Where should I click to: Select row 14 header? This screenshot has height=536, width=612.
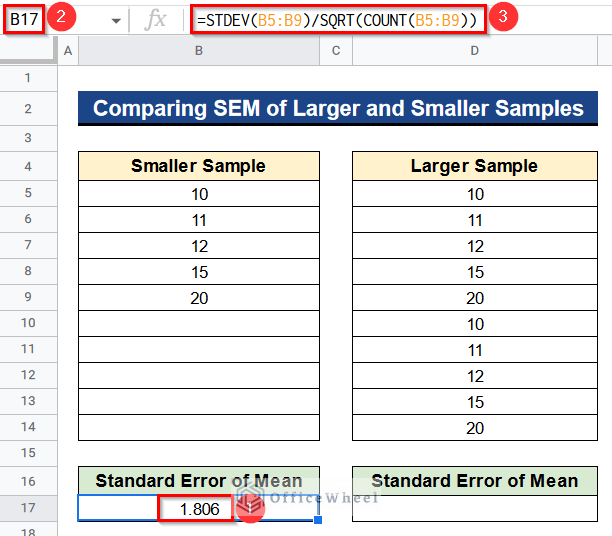tap(28, 427)
